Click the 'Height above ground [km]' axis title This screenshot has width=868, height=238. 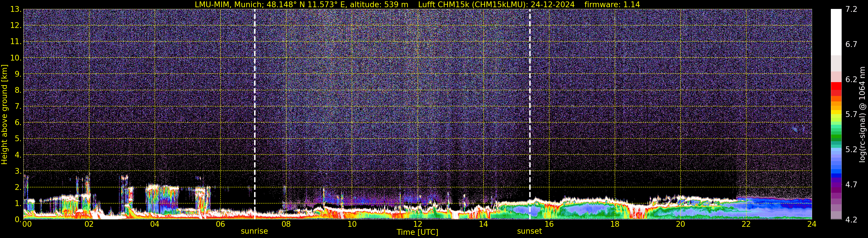pyautogui.click(x=4, y=114)
